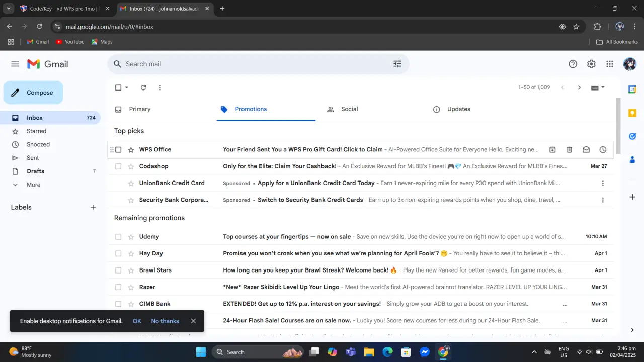Open the Drafts folder
The height and width of the screenshot is (362, 644).
pyautogui.click(x=35, y=171)
